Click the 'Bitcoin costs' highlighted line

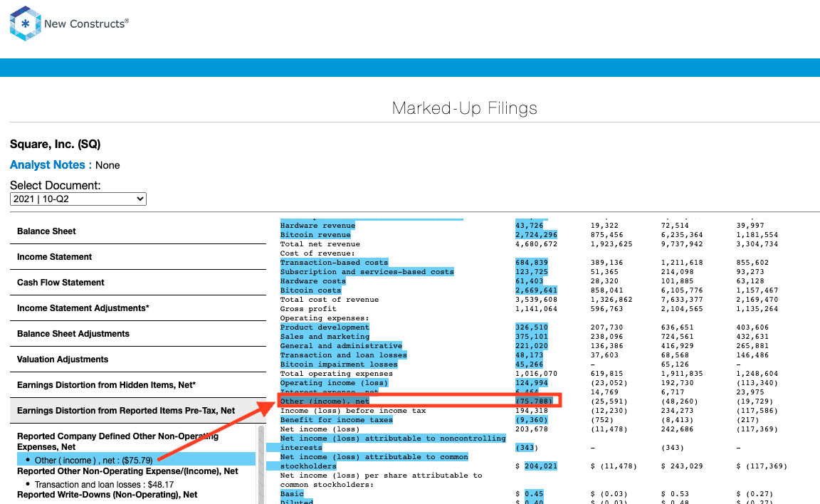click(310, 290)
